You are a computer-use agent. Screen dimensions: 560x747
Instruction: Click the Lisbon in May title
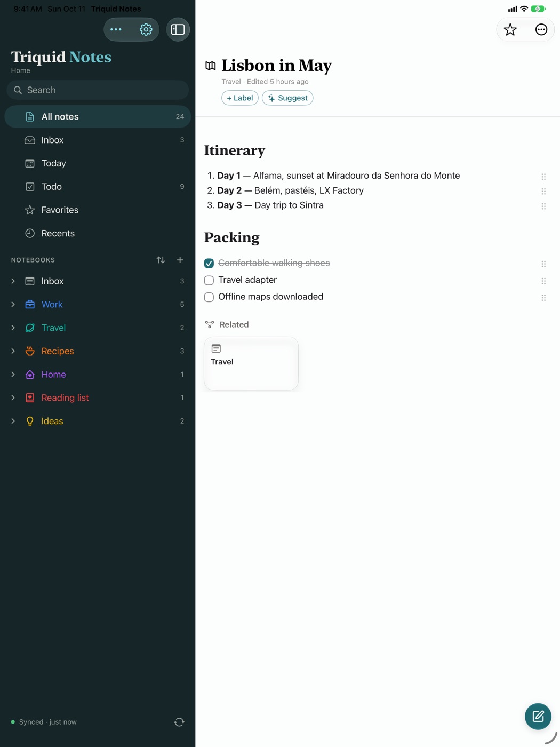tap(276, 66)
